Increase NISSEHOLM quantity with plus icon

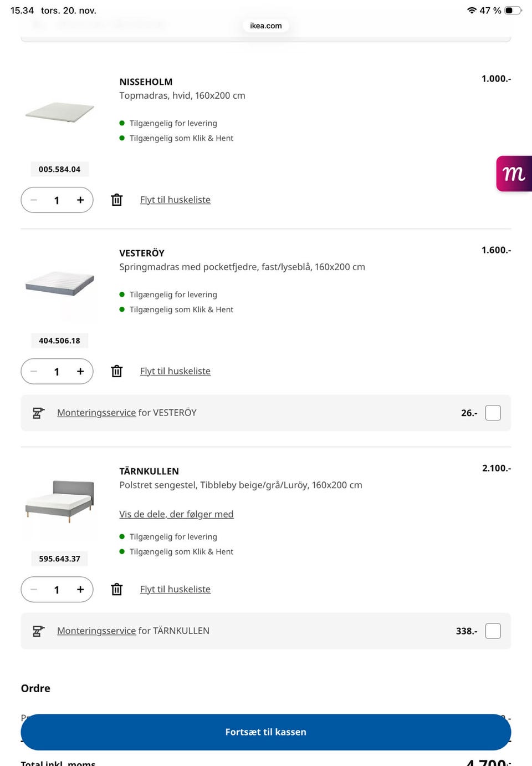click(x=80, y=200)
